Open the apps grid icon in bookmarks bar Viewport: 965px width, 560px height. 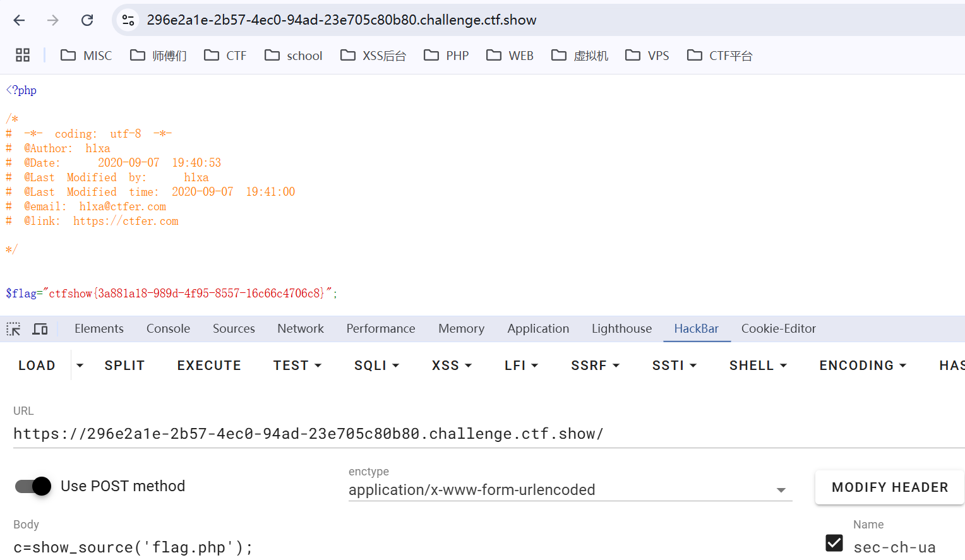click(23, 56)
